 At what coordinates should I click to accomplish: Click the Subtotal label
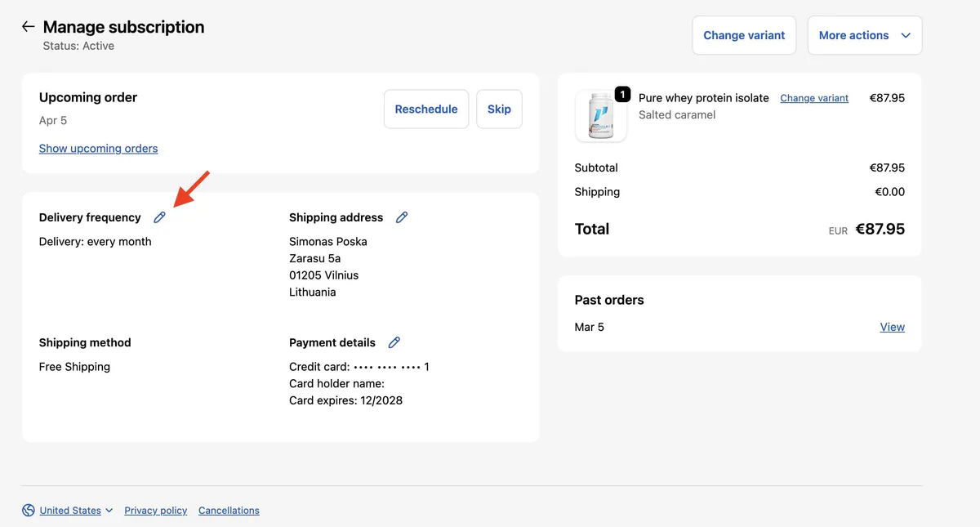tap(596, 167)
